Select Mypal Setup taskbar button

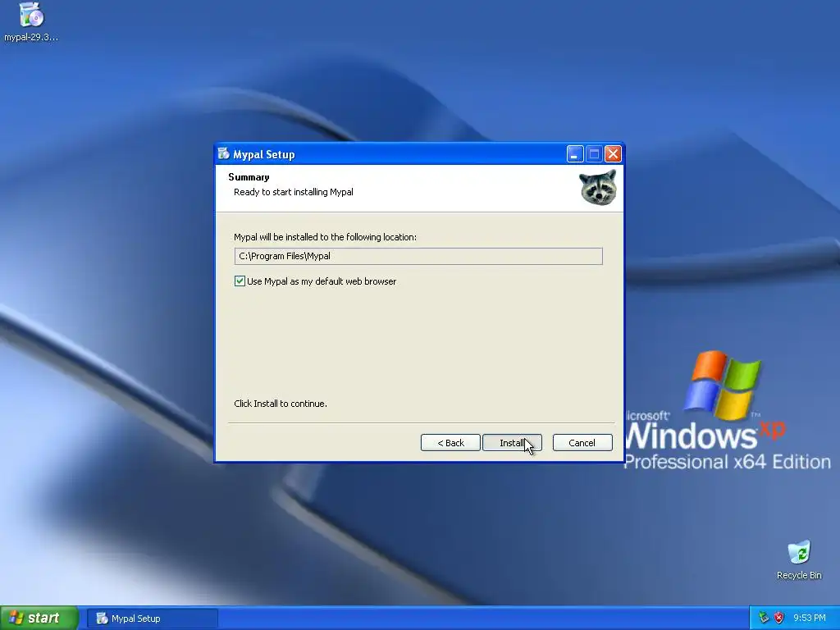pyautogui.click(x=153, y=619)
